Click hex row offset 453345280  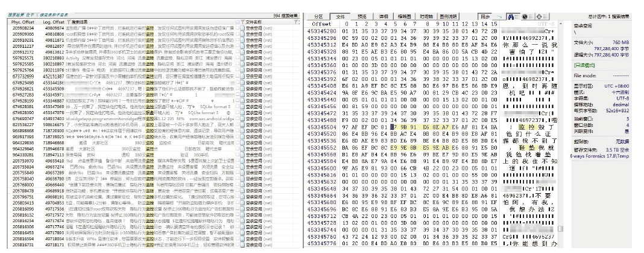(x=321, y=31)
